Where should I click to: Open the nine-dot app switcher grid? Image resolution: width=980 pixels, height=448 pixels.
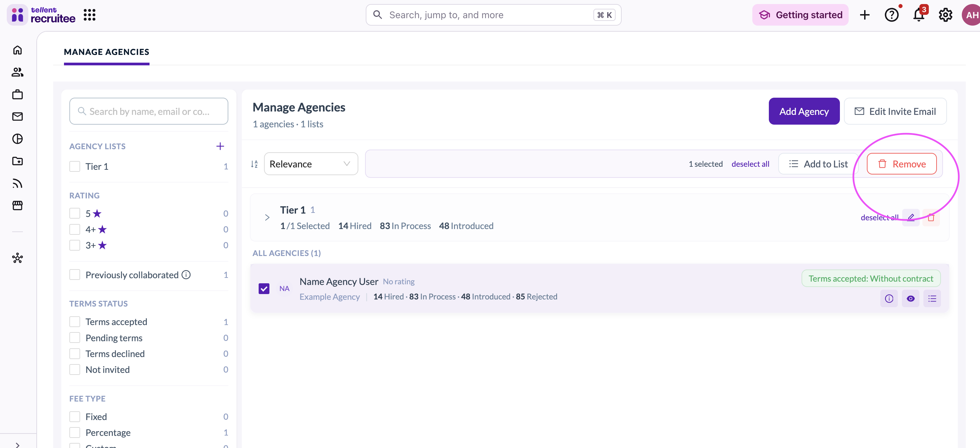(x=89, y=15)
